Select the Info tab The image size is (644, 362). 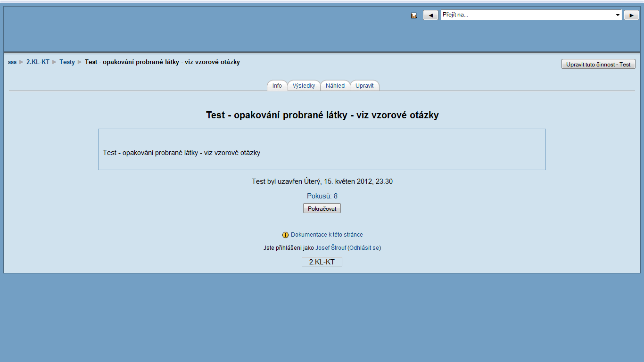pyautogui.click(x=277, y=85)
